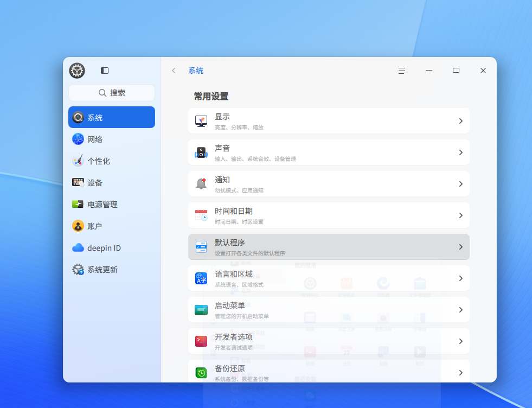Click the calendar icon for 时间和日期

pyautogui.click(x=201, y=215)
